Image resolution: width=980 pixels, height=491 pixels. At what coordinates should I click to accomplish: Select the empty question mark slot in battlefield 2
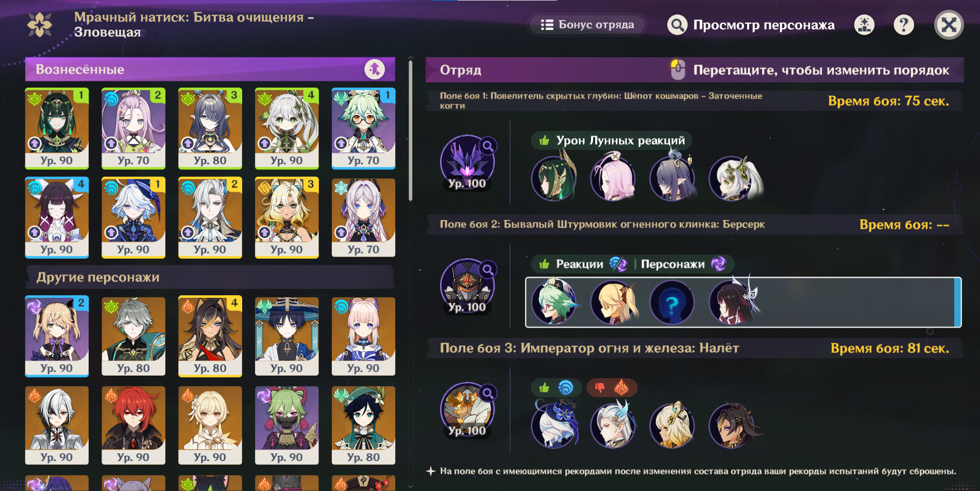click(x=672, y=303)
